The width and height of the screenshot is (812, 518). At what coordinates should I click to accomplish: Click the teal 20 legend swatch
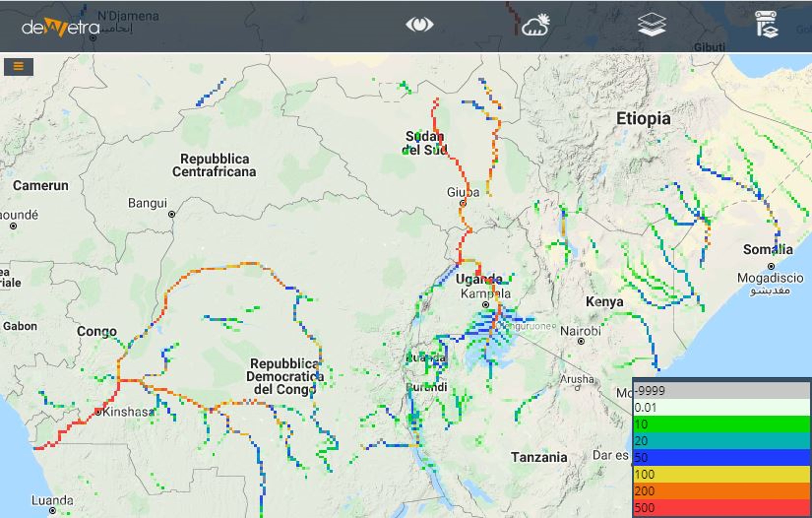722,441
